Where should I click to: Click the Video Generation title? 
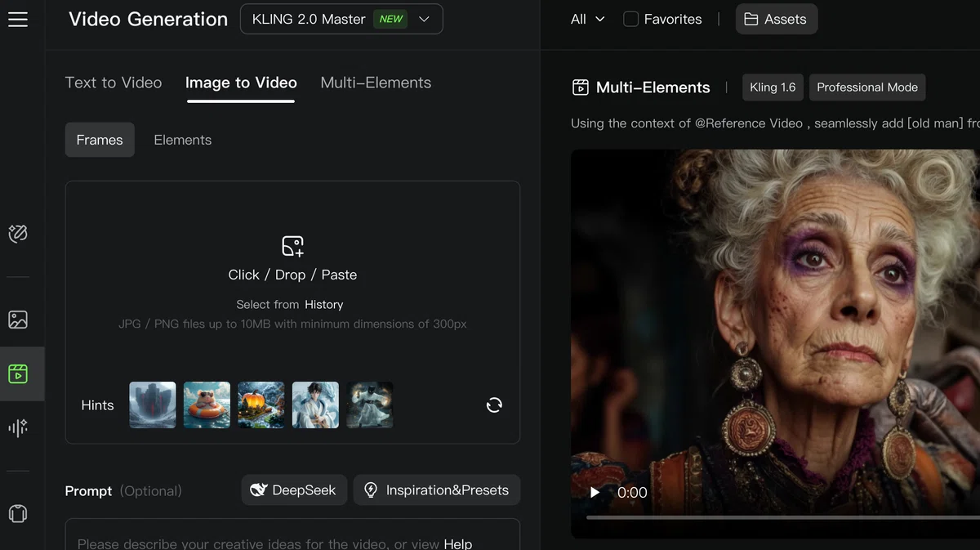click(149, 19)
